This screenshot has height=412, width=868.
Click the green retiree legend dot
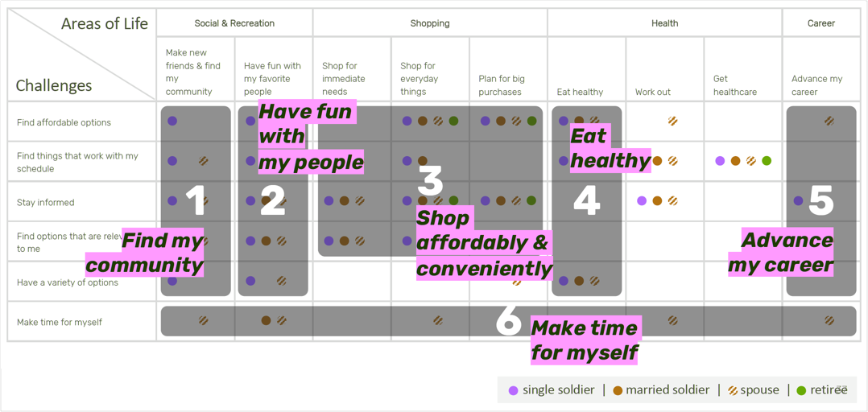tap(800, 390)
